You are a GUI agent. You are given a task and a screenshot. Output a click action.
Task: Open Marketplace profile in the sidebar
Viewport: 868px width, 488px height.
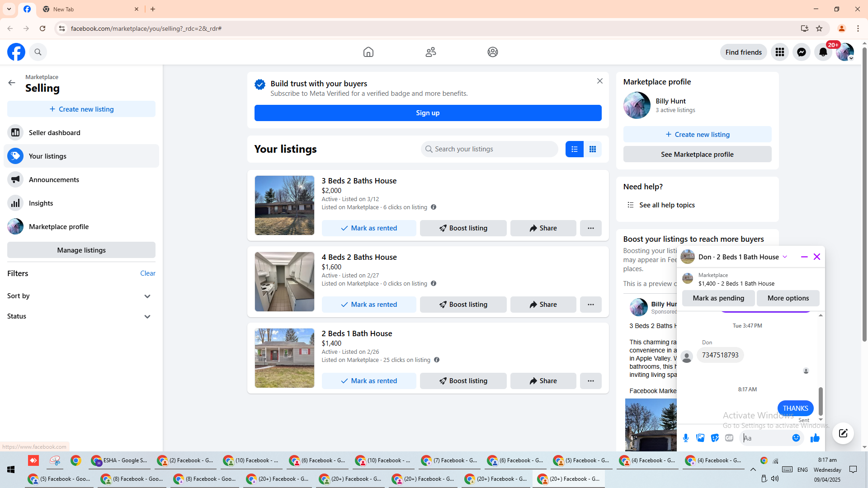coord(81,226)
